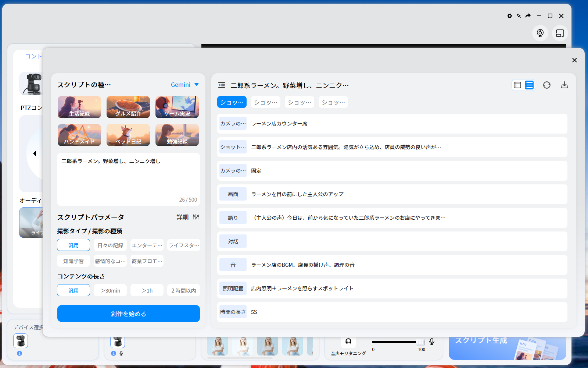Enable the microphone next to the volume slider

click(431, 342)
